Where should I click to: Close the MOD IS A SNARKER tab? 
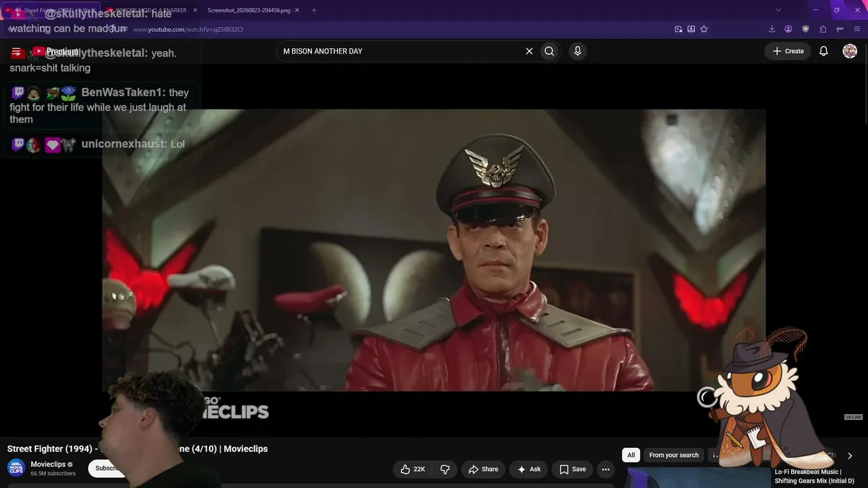point(195,10)
